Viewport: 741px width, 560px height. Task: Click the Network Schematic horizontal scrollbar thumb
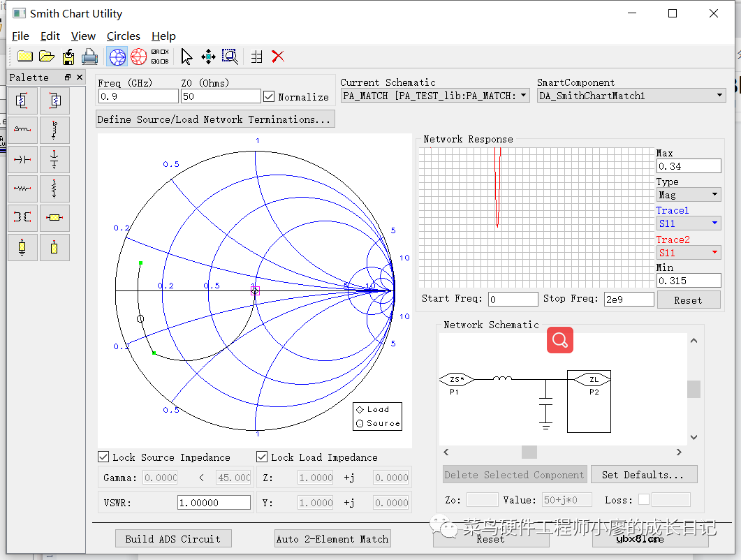[529, 452]
